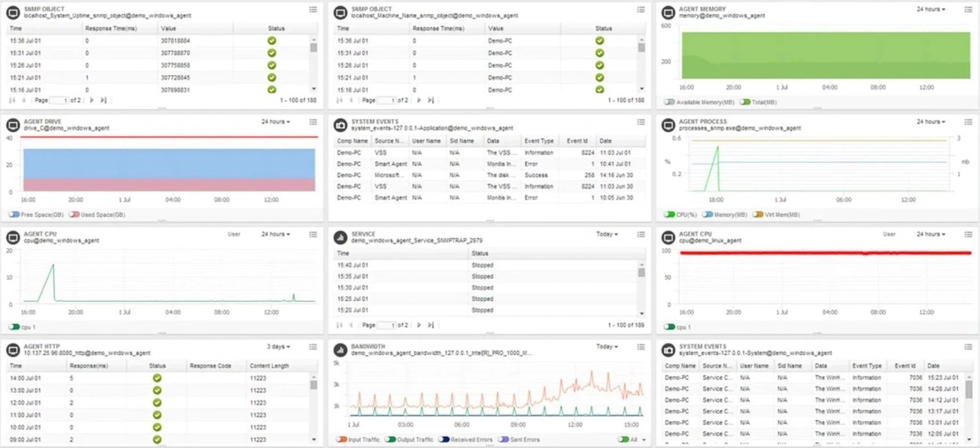This screenshot has width=980, height=448.
Task: Open Agent HTTP 3 days dropdown
Action: click(278, 347)
